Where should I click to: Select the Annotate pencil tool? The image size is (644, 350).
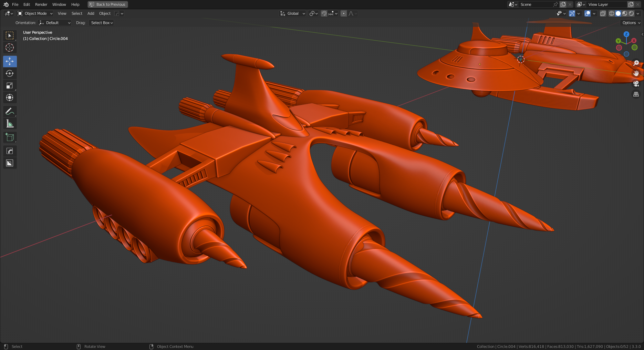coord(10,111)
